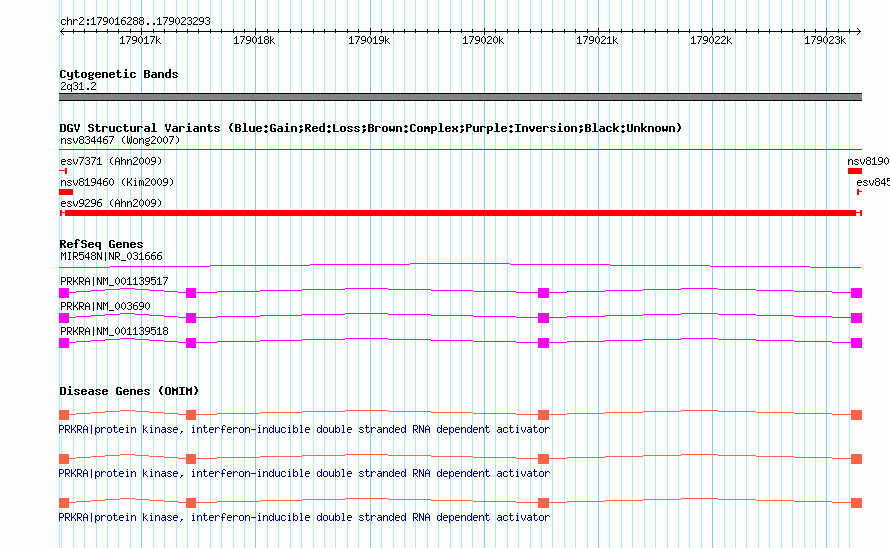Click the bottom OMIM PRKRA protein kinase description

pos(304,517)
